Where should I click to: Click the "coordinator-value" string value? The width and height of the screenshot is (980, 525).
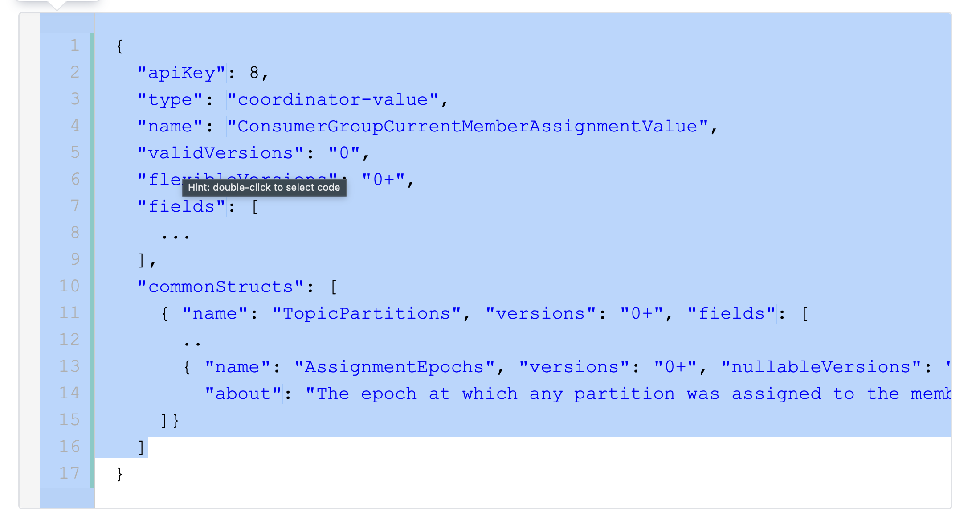[x=333, y=99]
